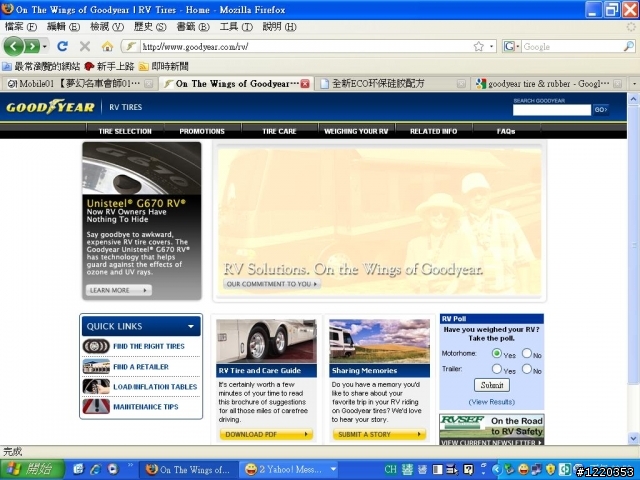Open the 書籤 (Bookmarks) menu
Screen dimensions: 640x480
[193, 27]
